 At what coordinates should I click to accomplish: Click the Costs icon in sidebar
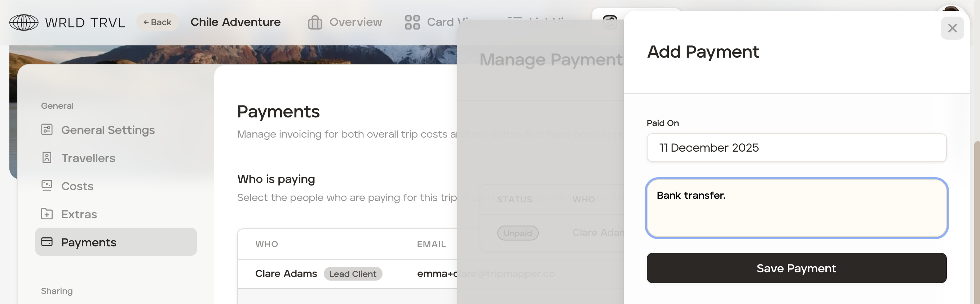(47, 186)
